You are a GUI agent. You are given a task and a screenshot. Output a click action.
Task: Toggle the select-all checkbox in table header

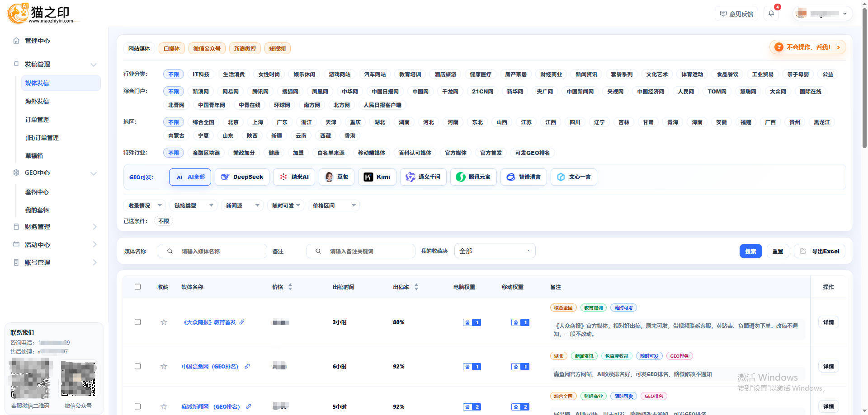click(137, 287)
